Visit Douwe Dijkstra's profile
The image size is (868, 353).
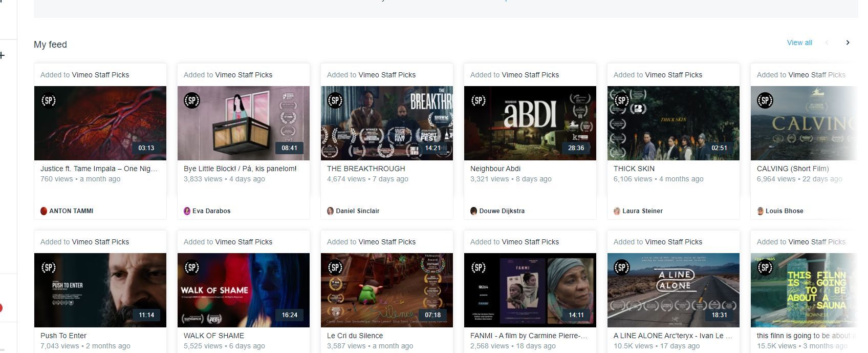click(502, 211)
